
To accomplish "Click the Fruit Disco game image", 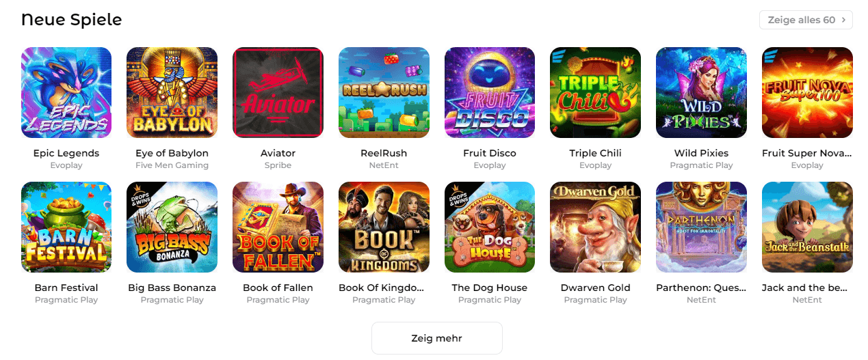I will pyautogui.click(x=490, y=93).
